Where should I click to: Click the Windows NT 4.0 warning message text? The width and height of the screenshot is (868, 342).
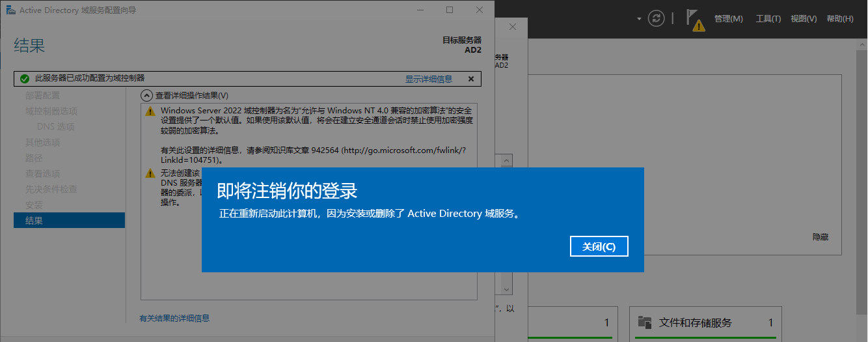(x=316, y=135)
